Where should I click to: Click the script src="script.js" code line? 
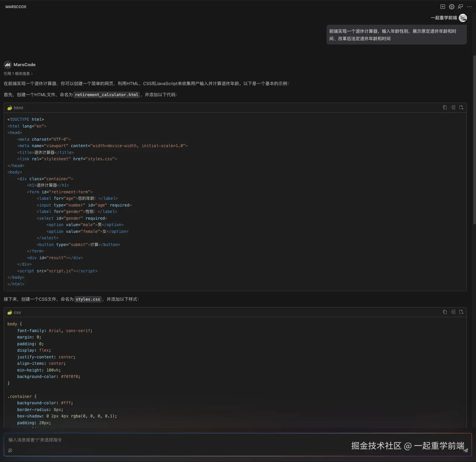tap(57, 271)
